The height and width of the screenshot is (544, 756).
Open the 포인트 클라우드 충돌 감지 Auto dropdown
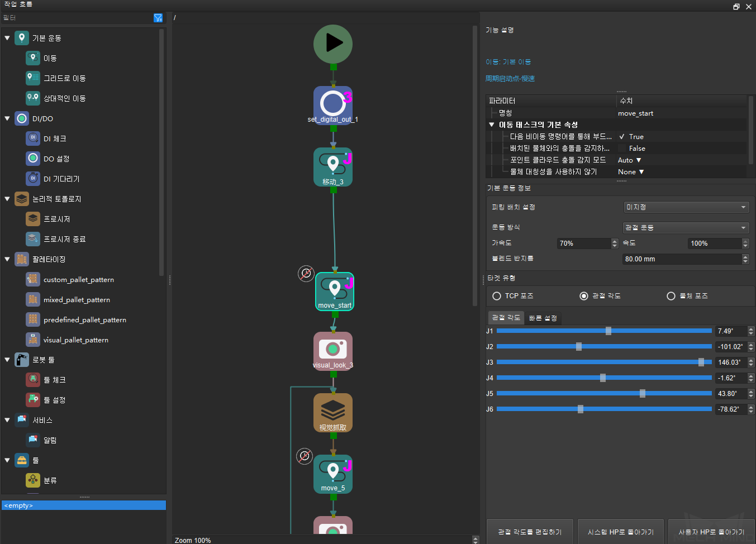point(630,160)
